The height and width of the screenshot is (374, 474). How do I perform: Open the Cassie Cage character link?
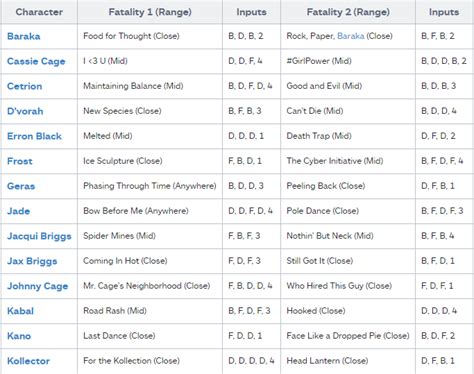pos(36,61)
